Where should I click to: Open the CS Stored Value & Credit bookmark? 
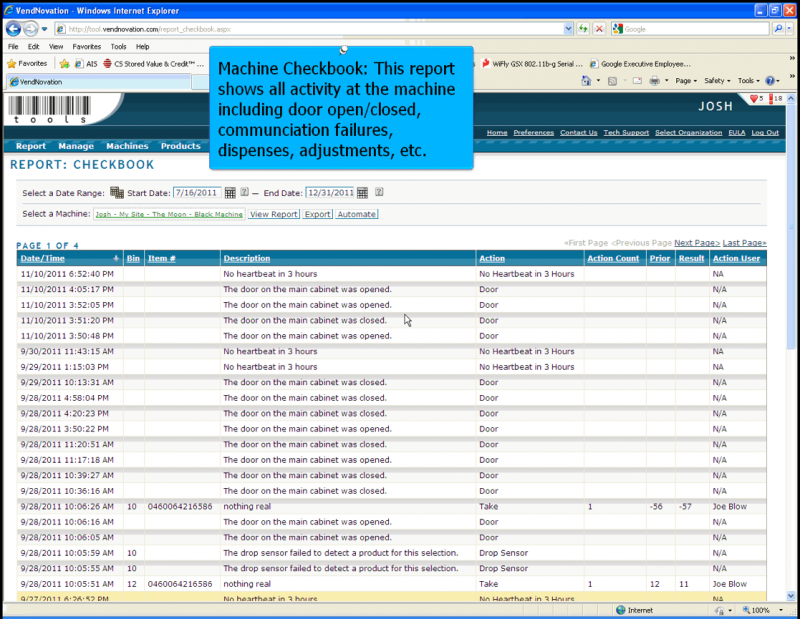coord(154,64)
